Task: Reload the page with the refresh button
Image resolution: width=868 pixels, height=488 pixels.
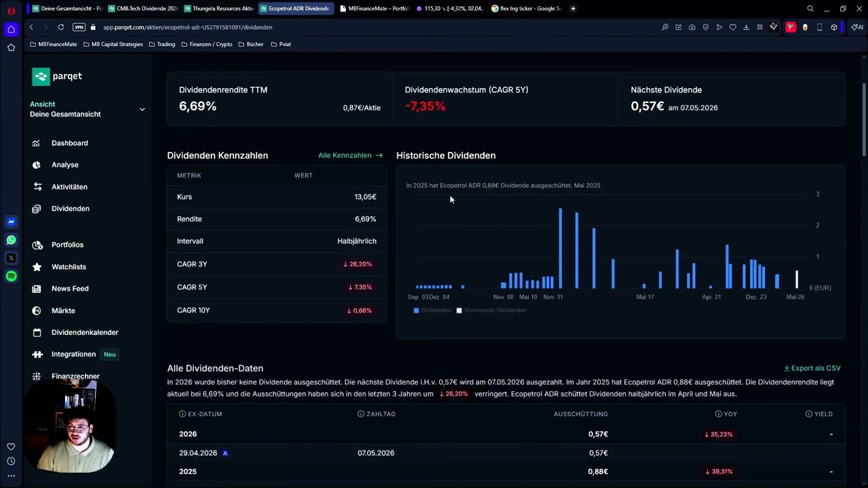Action: click(x=61, y=27)
